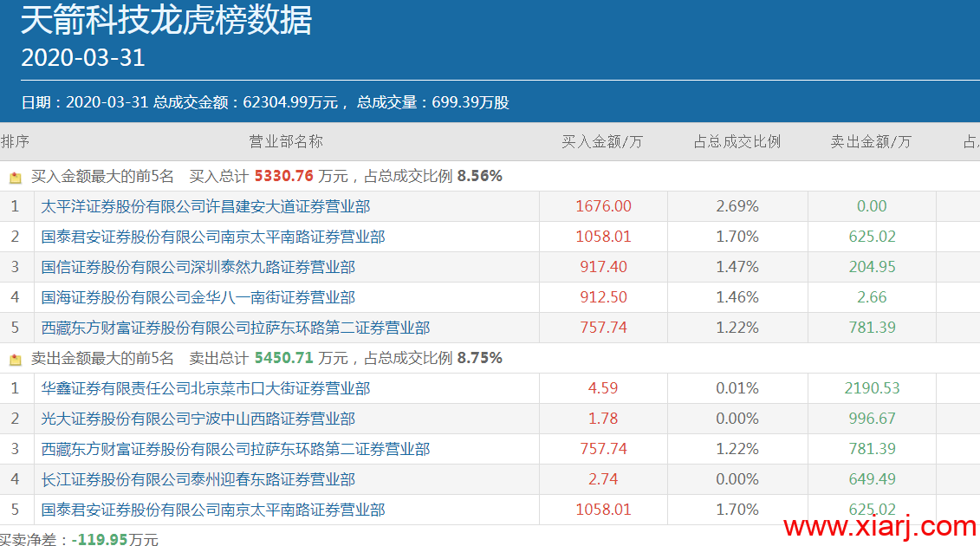The image size is (980, 546).
Task: Select the 2.74 buy amount cell
Action: coord(603,479)
